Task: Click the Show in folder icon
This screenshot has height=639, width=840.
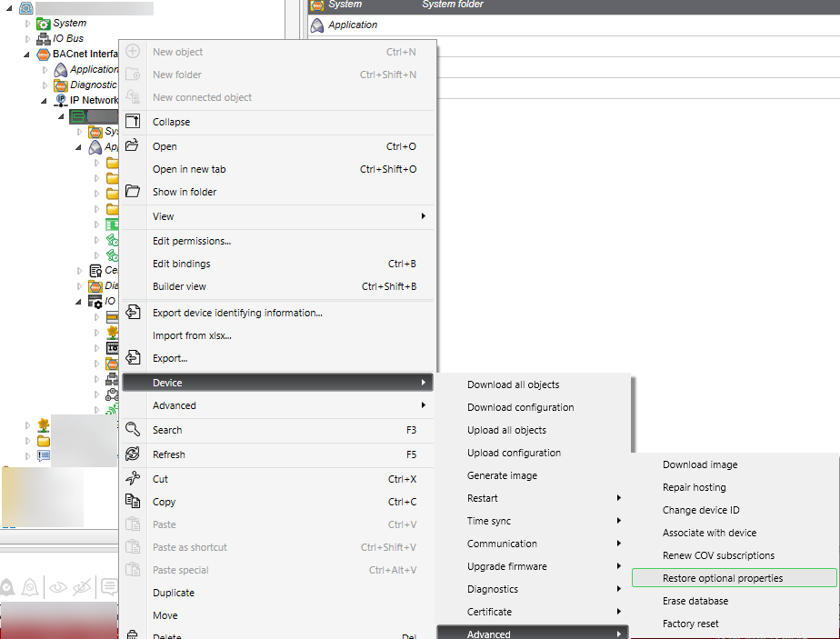Action: tap(133, 191)
